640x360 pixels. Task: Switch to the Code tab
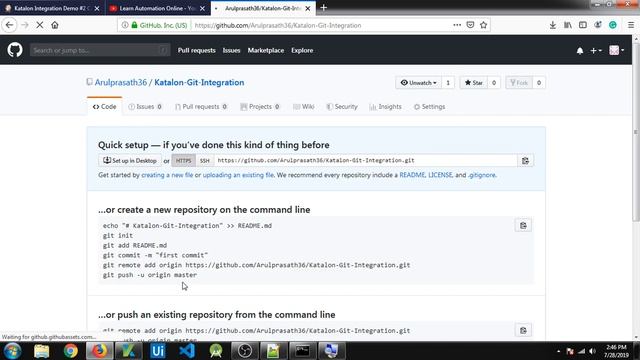104,107
